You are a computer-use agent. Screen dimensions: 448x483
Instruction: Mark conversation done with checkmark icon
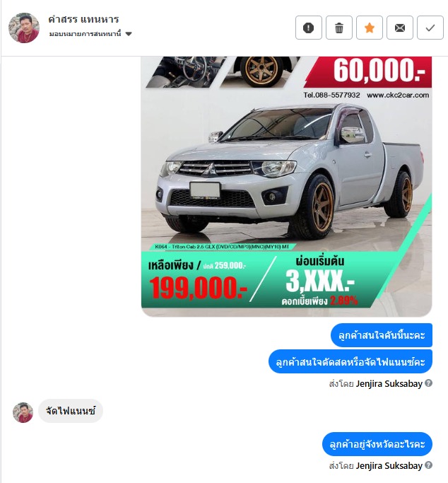430,28
